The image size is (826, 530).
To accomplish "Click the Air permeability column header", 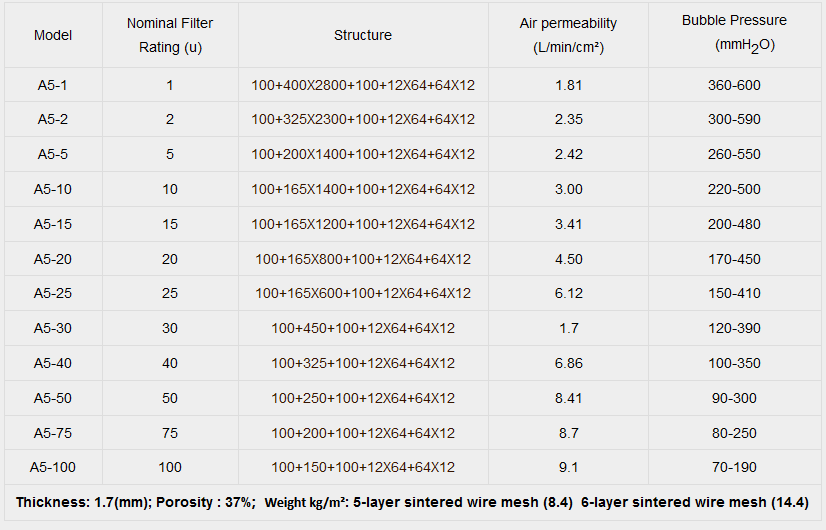I will click(568, 35).
